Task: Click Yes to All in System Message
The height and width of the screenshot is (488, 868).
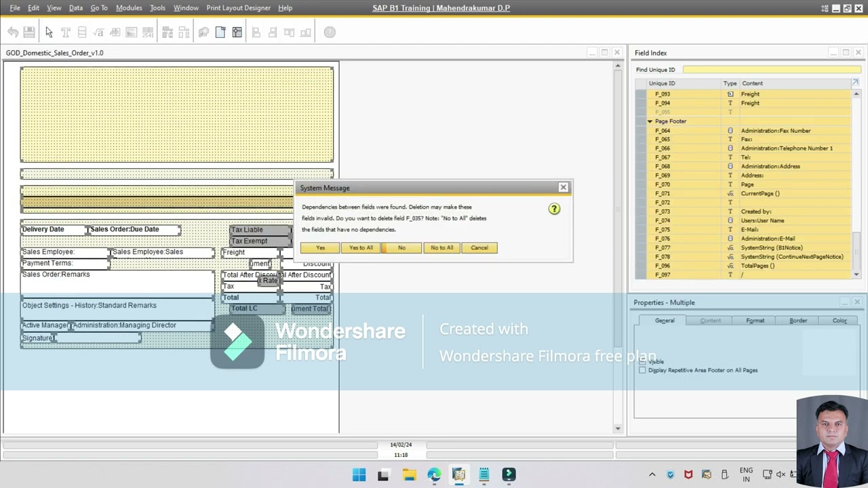Action: pyautogui.click(x=361, y=247)
